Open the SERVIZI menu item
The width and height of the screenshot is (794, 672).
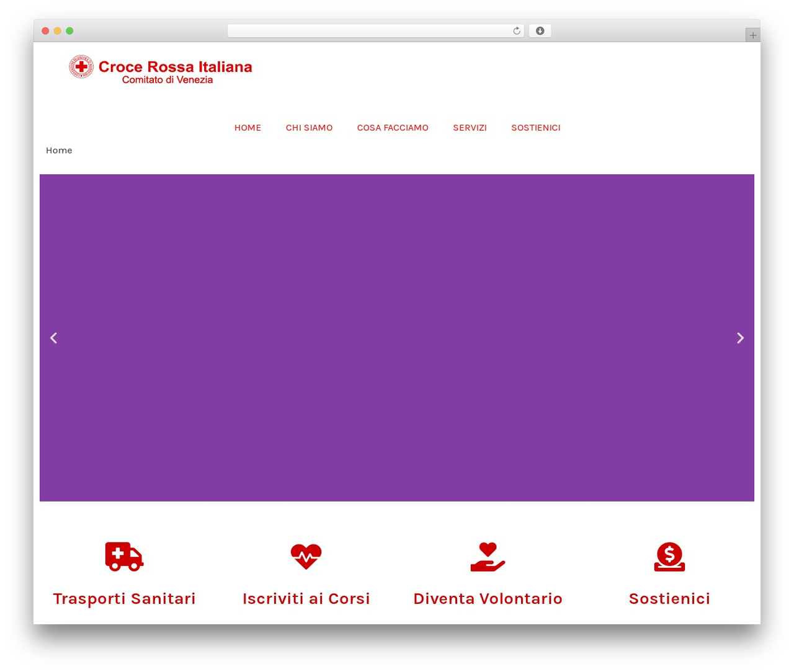pos(470,128)
